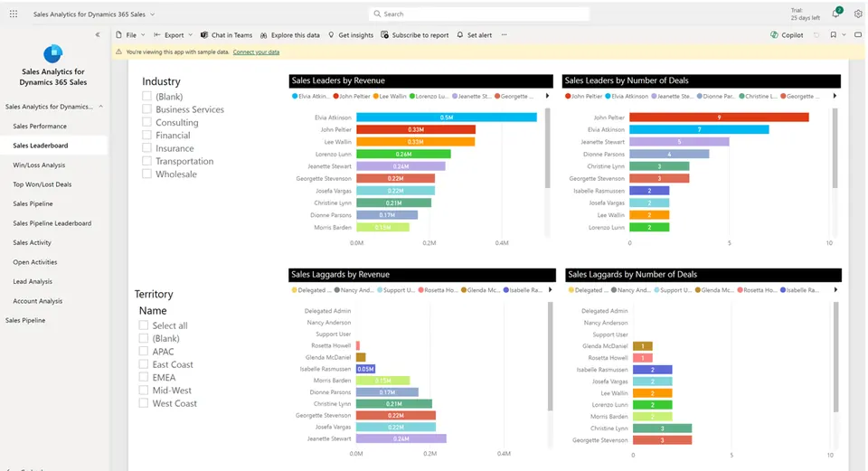Check the East Coast territory checkbox

144,364
